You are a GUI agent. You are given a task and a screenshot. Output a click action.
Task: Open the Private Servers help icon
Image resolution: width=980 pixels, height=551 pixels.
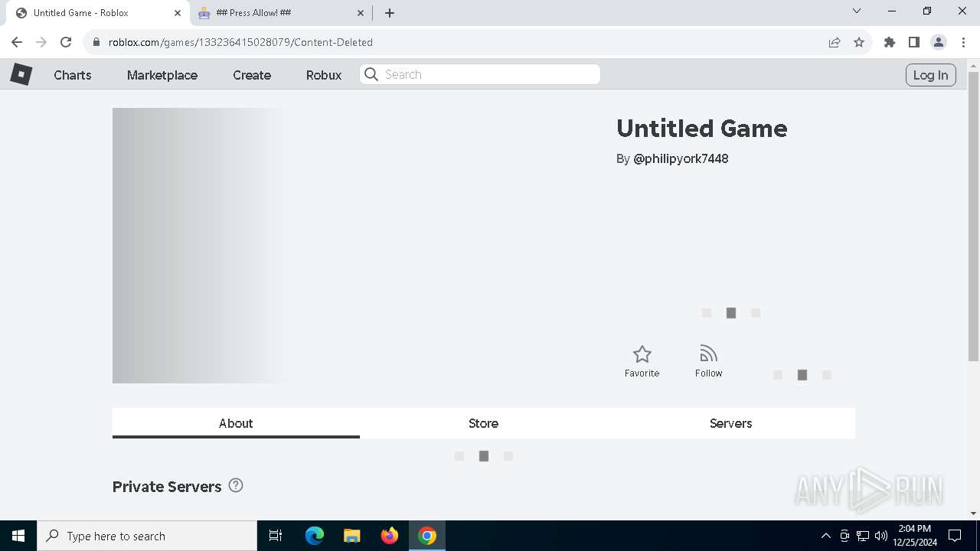pyautogui.click(x=236, y=485)
